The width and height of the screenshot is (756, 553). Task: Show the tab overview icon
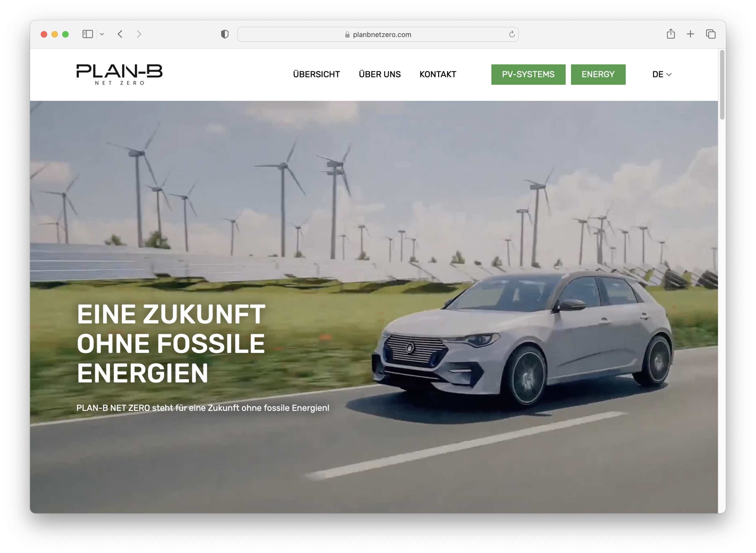710,34
